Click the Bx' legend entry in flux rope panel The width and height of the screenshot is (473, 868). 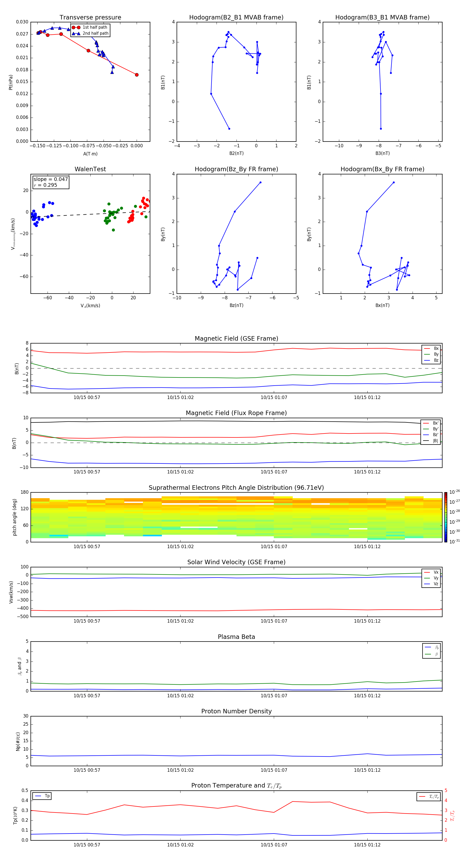point(431,423)
